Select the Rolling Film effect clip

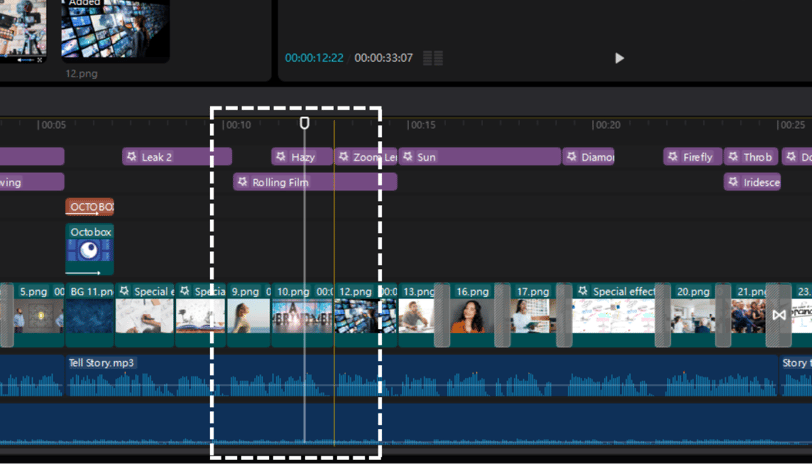pyautogui.click(x=315, y=182)
